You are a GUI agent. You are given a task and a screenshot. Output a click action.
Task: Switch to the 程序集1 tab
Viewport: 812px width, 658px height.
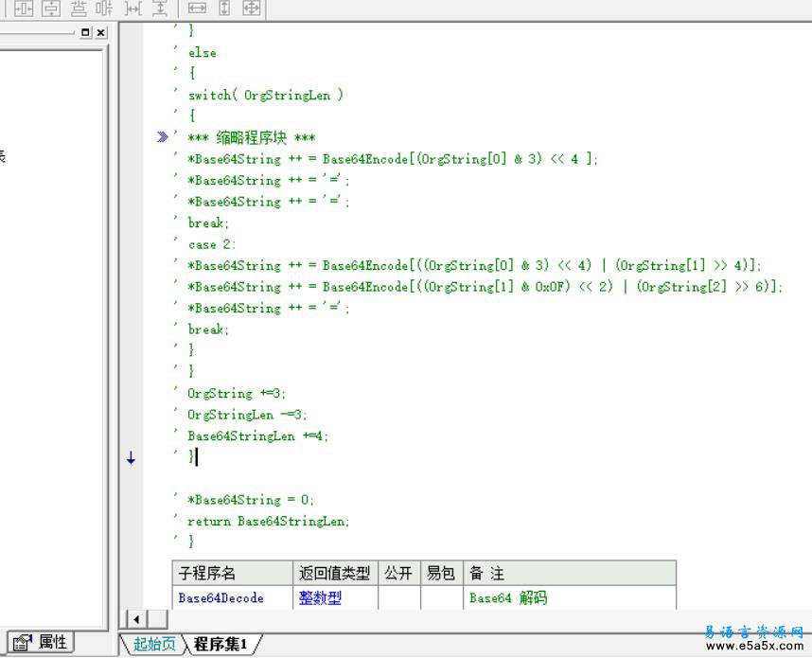tap(221, 644)
